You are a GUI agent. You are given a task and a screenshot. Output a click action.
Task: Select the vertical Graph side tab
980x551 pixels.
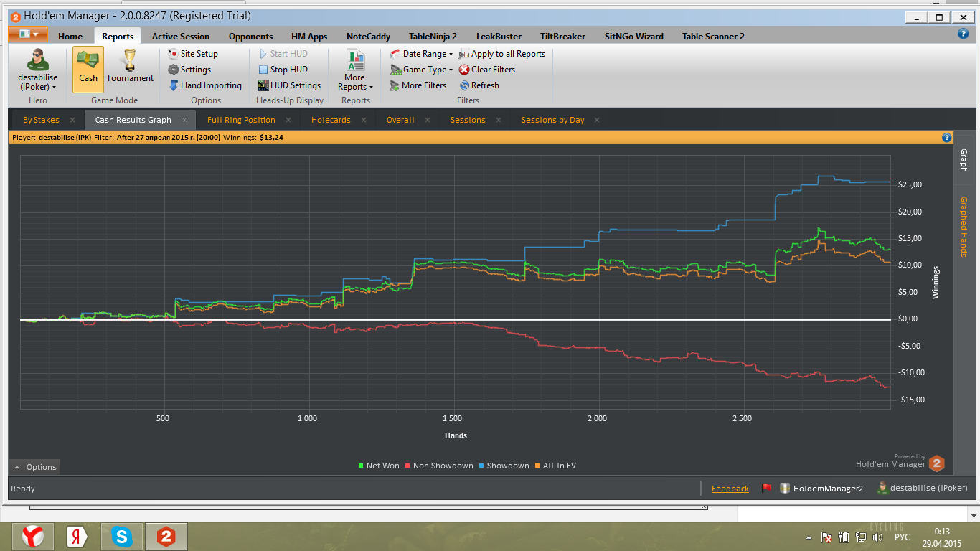click(963, 161)
